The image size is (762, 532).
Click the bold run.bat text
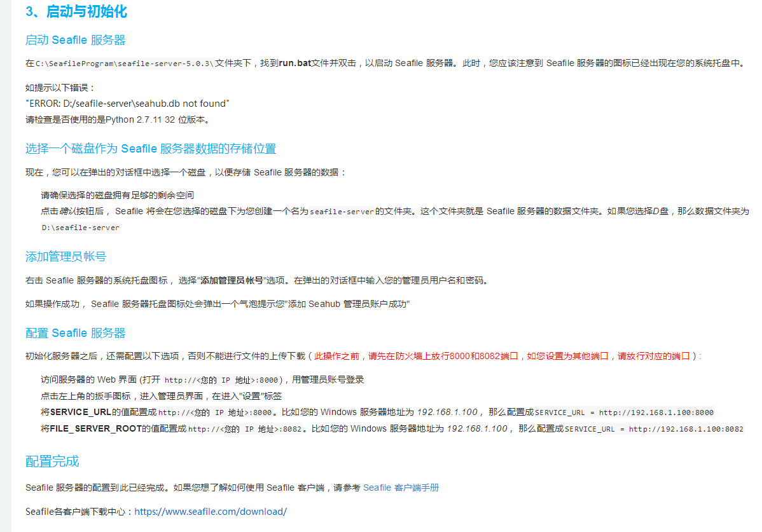[294, 63]
